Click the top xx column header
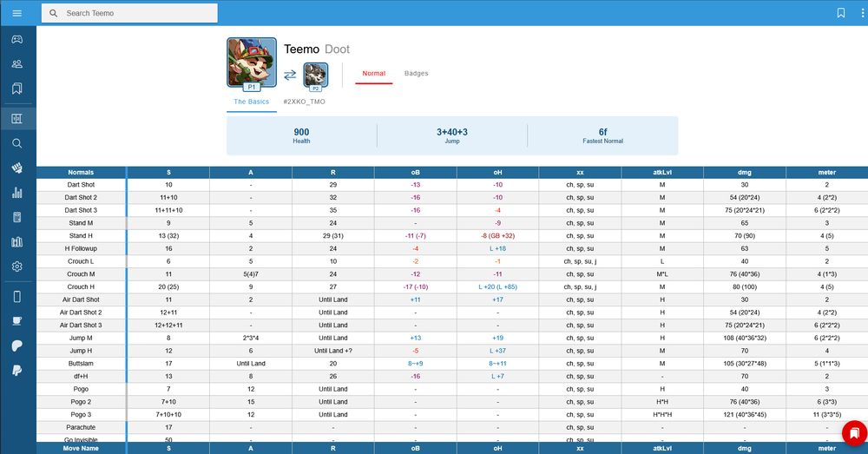Screen dimensions: 868x454 (x=580, y=172)
